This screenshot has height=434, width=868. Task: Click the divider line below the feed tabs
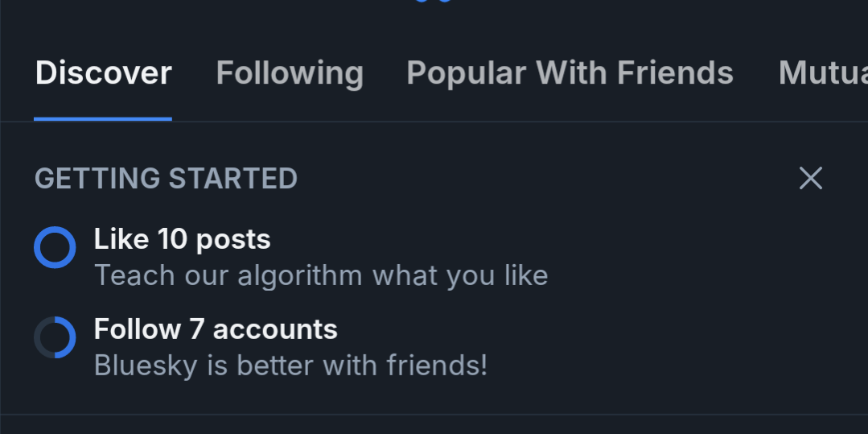click(434, 122)
